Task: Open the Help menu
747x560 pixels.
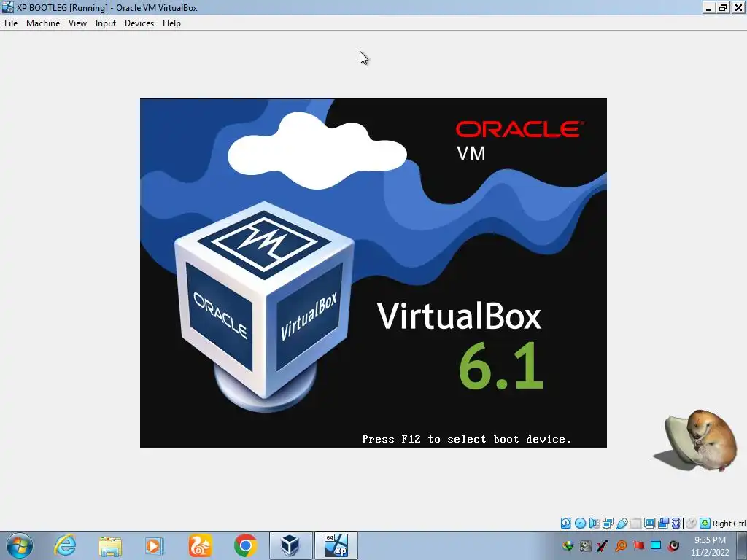Action: coord(171,23)
